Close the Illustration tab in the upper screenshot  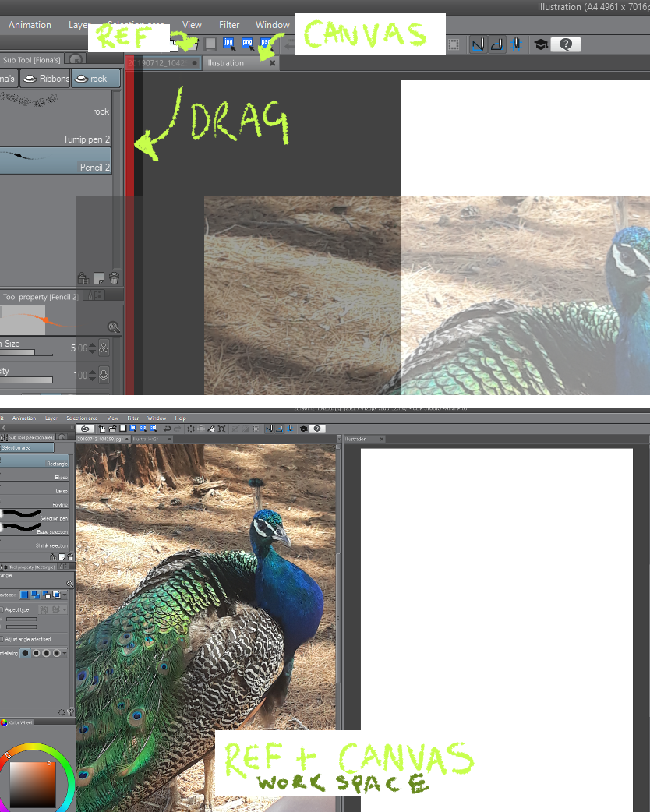pyautogui.click(x=273, y=63)
